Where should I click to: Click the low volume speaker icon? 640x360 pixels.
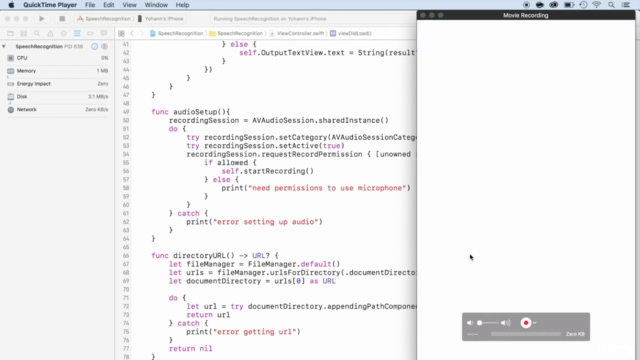tap(470, 323)
